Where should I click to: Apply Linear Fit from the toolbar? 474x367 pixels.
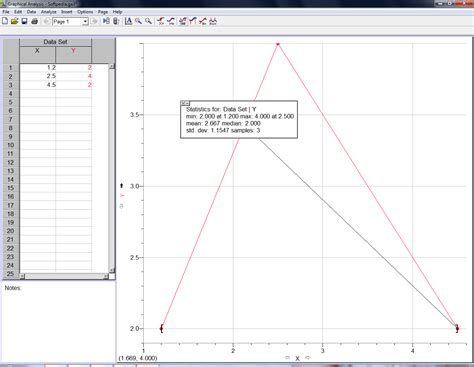[203, 21]
